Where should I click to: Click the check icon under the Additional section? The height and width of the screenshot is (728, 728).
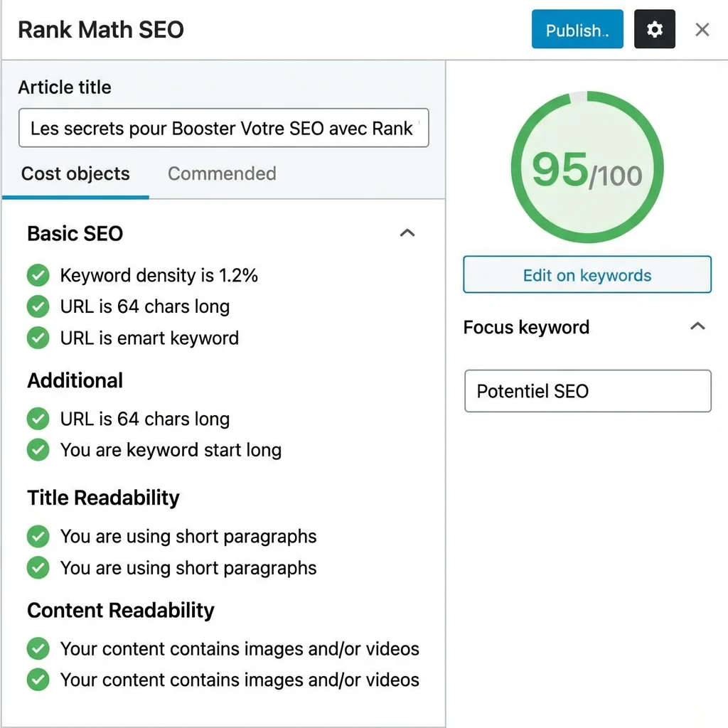point(38,419)
